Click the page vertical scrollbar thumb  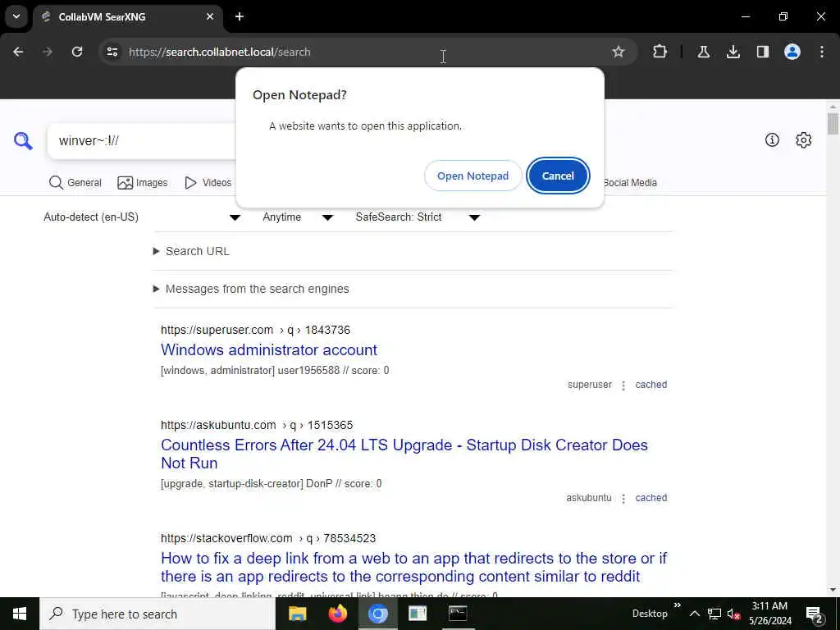[x=833, y=124]
